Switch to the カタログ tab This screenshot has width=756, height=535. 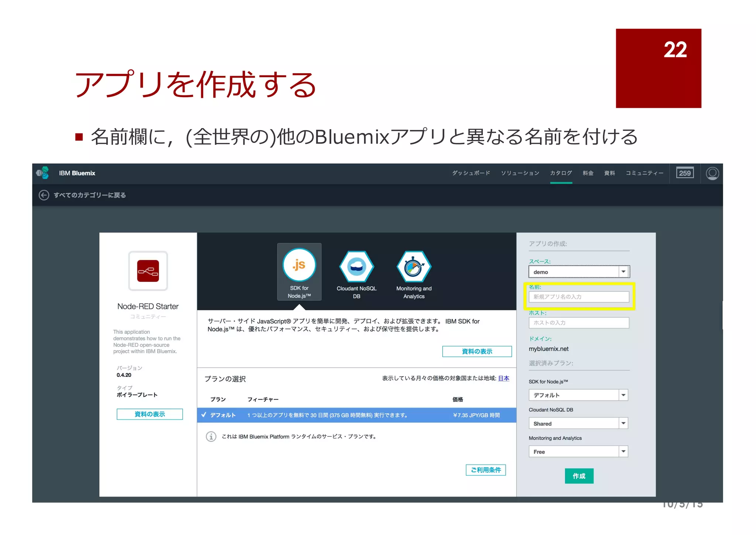(x=561, y=173)
